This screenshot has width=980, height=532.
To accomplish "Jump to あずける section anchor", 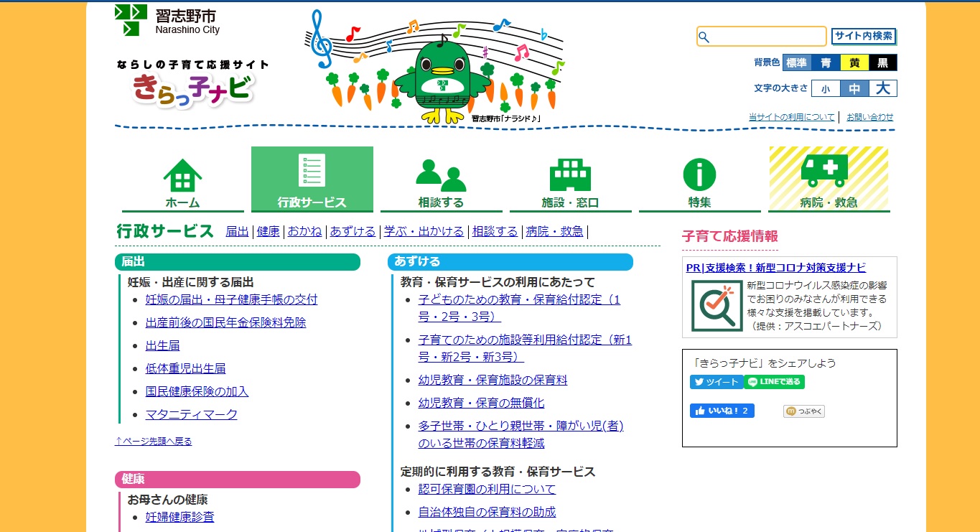I will coord(353,231).
